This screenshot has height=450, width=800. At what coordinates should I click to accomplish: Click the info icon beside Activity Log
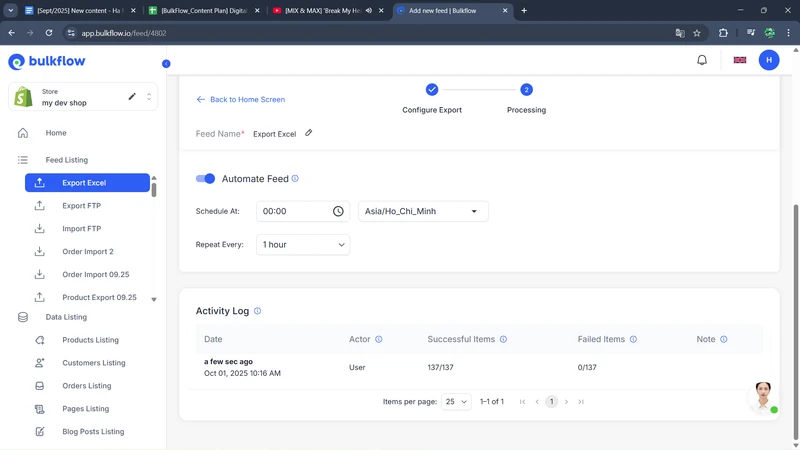pos(257,311)
